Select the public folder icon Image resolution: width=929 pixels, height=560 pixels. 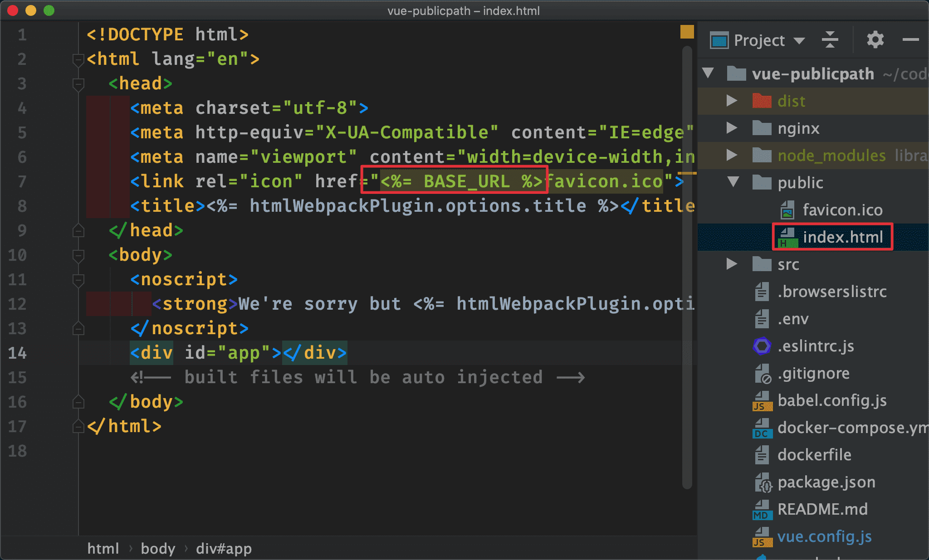coord(762,182)
